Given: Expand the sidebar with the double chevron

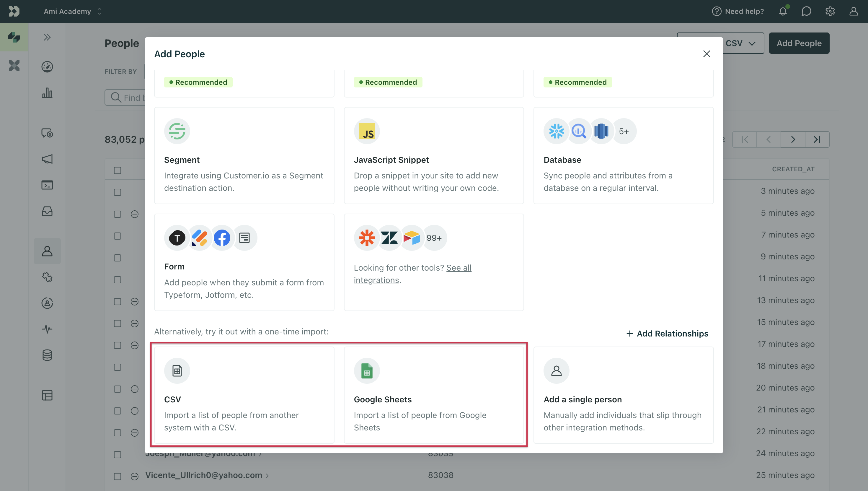Looking at the screenshot, I should tap(47, 37).
